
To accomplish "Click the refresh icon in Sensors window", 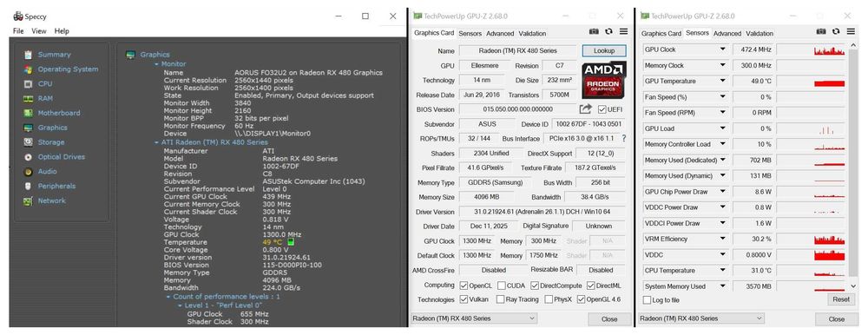I will [836, 31].
